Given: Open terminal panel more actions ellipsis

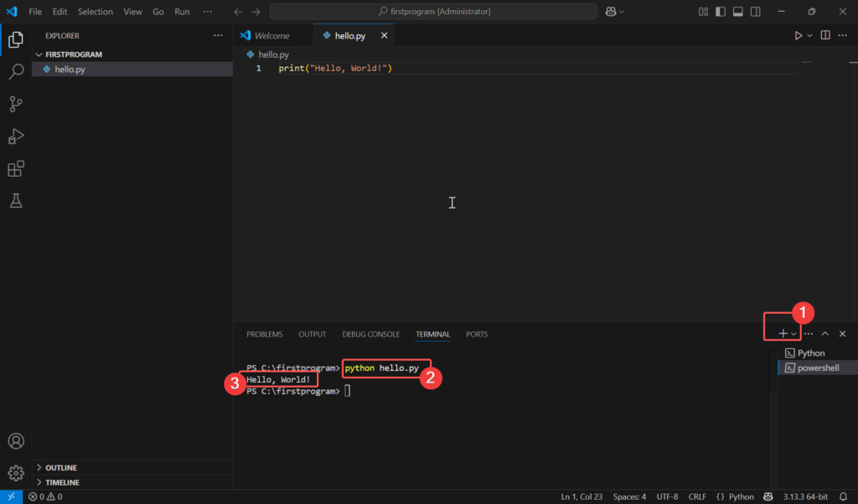Looking at the screenshot, I should coord(809,333).
